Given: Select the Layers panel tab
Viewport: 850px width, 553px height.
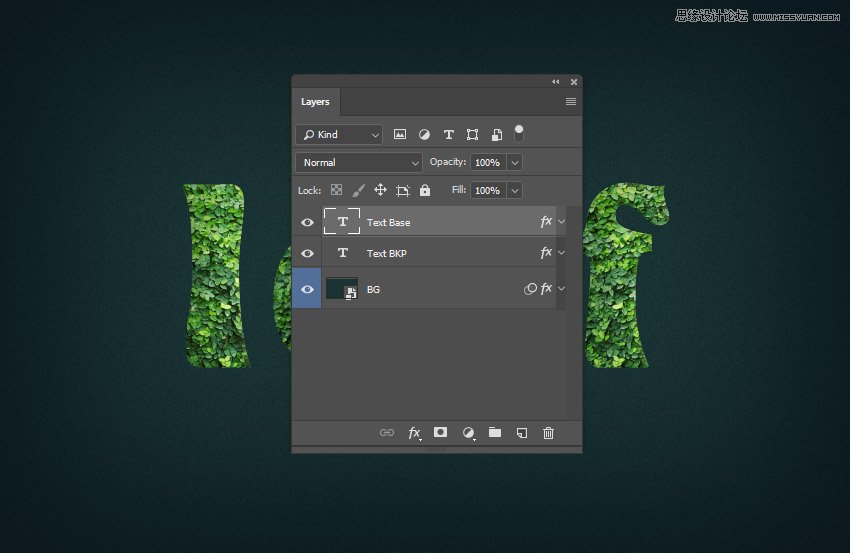Looking at the screenshot, I should 315,102.
